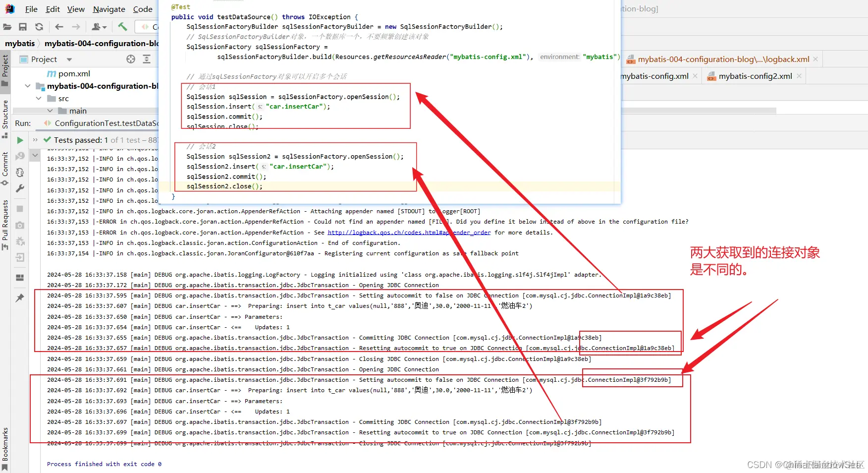Click the green Rerun test icon
Image resolution: width=868 pixels, height=473 pixels.
(x=20, y=140)
